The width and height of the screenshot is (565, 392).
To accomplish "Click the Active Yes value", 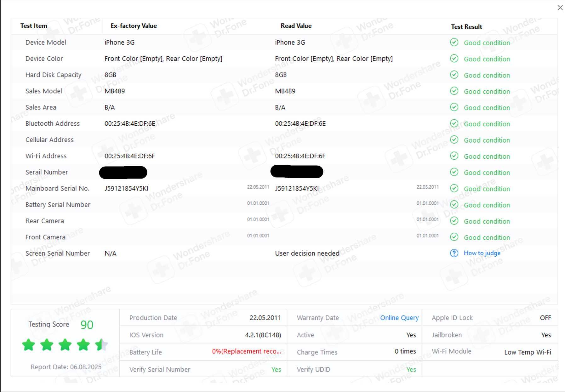I will click(411, 335).
